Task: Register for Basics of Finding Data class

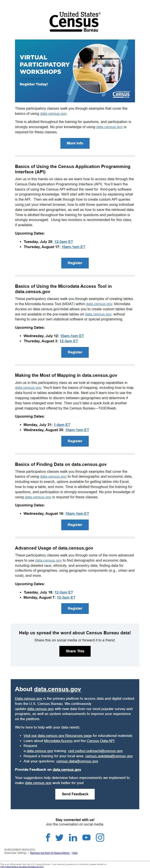Action: coord(75,525)
